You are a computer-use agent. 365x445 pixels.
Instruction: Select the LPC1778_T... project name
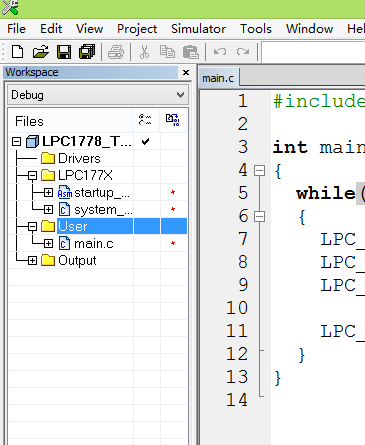coord(87,141)
